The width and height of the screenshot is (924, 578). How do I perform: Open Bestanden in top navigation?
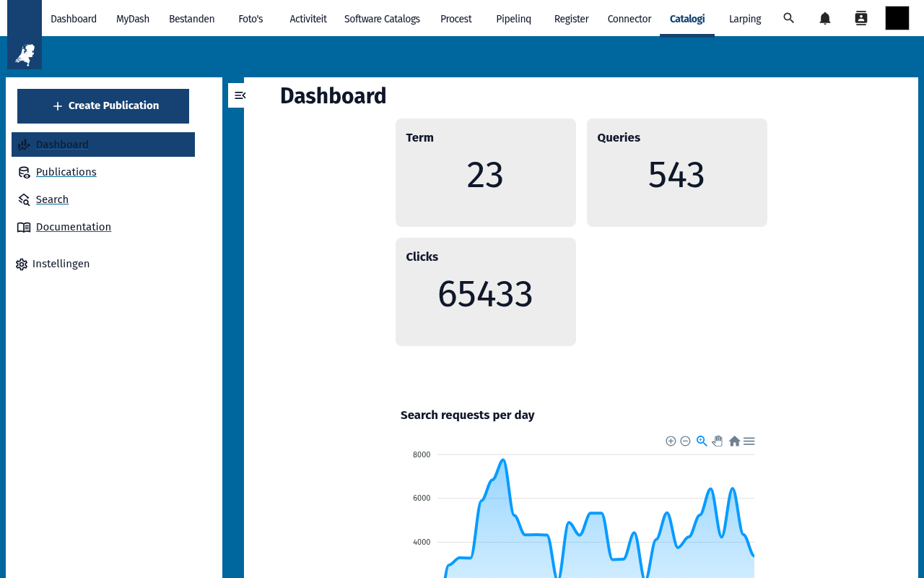(192, 19)
